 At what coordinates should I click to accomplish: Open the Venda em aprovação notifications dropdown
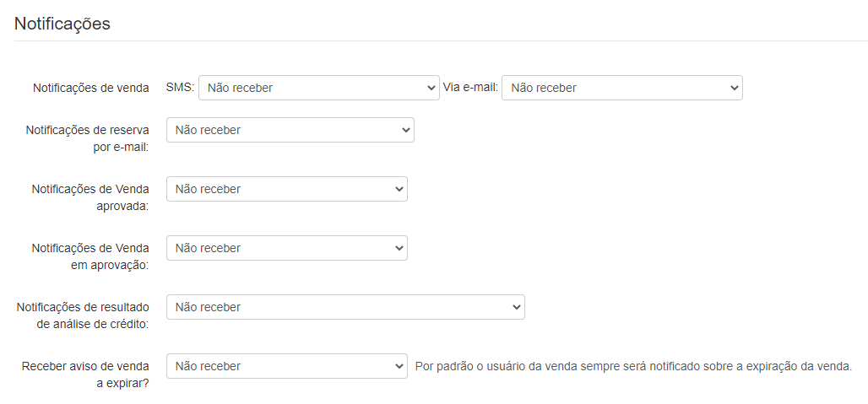point(286,248)
